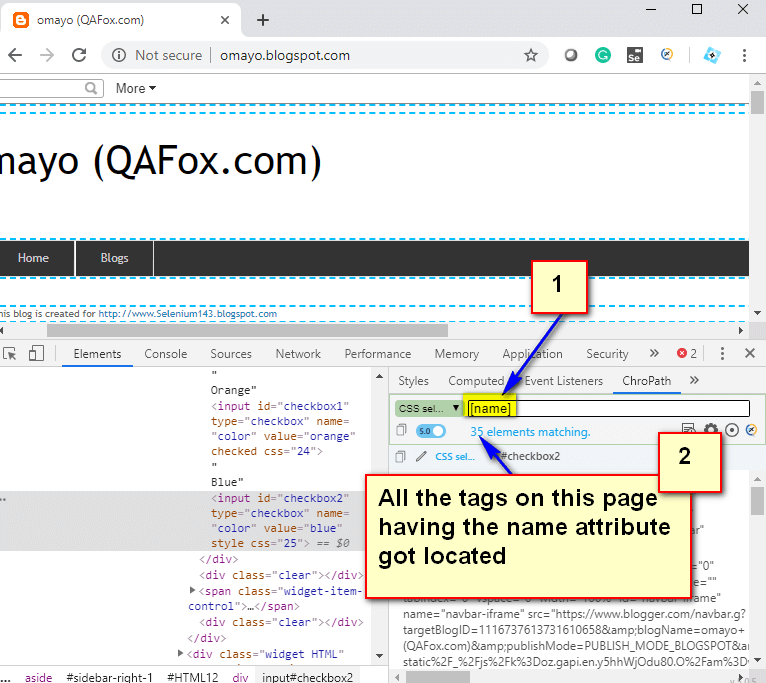This screenshot has height=683, width=766.
Task: Switch to the Elements tab
Action: 97,354
